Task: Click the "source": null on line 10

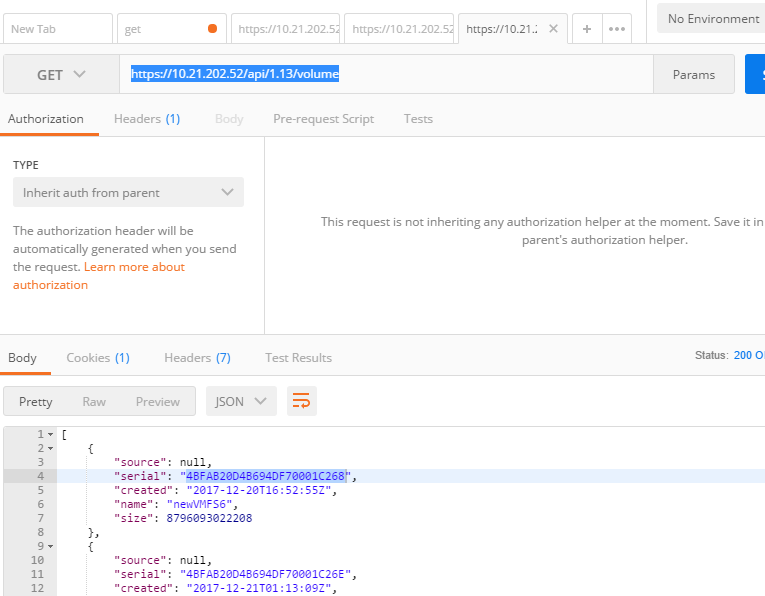Action: click(162, 560)
